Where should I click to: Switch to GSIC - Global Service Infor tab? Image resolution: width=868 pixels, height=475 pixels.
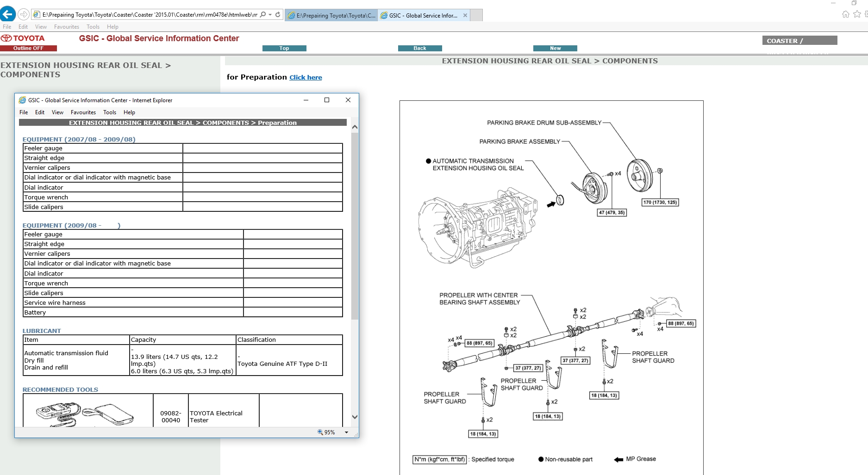click(x=419, y=15)
